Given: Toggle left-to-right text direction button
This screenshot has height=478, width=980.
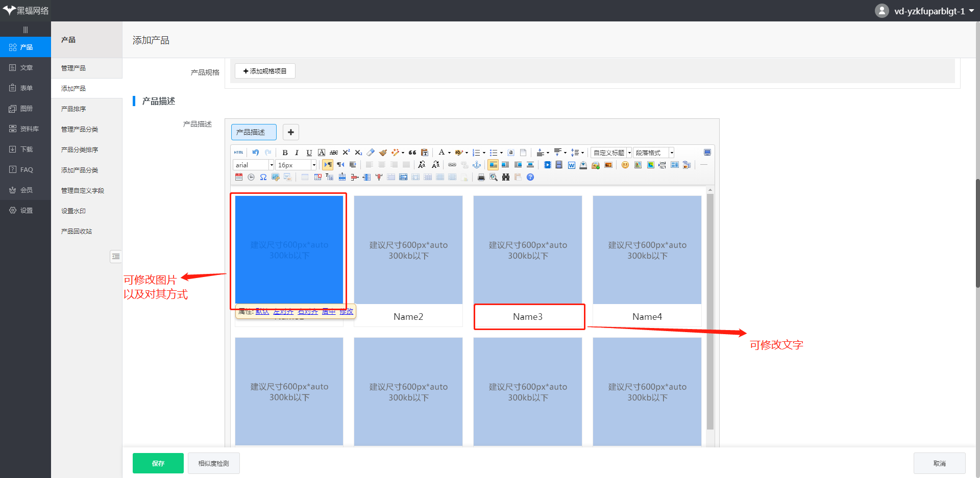Looking at the screenshot, I should (x=328, y=165).
